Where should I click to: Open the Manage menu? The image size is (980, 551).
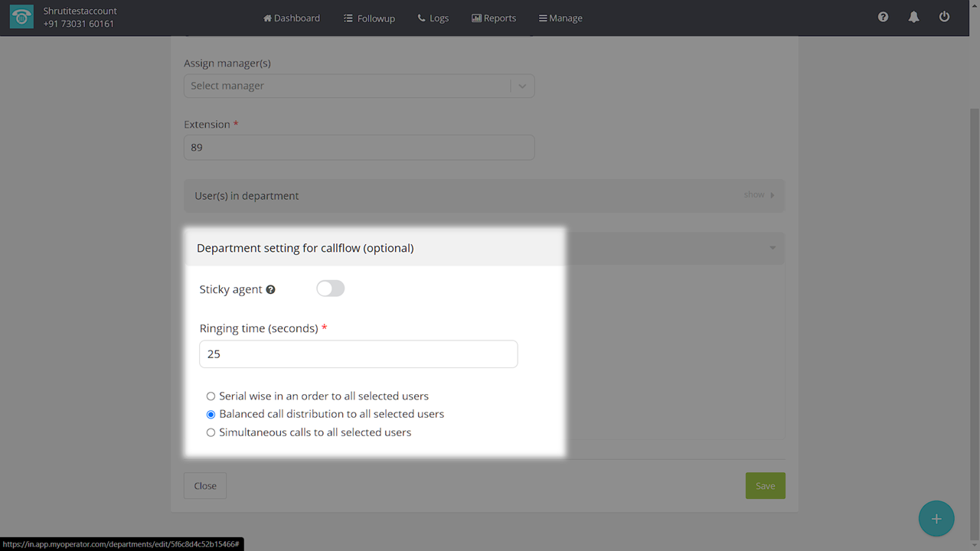(x=560, y=18)
